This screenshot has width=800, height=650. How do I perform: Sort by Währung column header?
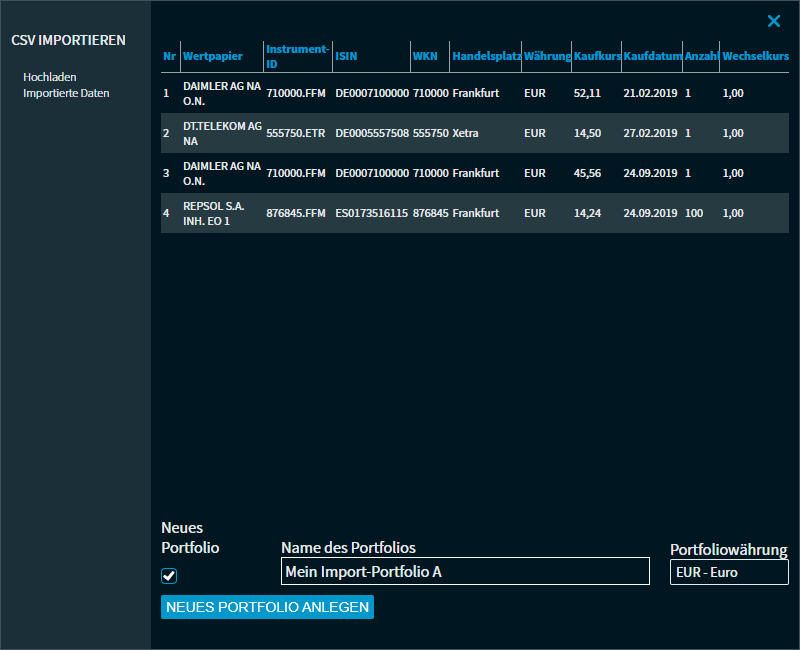pyautogui.click(x=547, y=57)
